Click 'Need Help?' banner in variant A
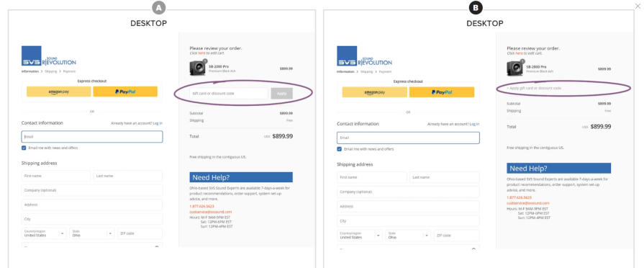Image resolution: width=644 pixels, height=268 pixels. 241,177
